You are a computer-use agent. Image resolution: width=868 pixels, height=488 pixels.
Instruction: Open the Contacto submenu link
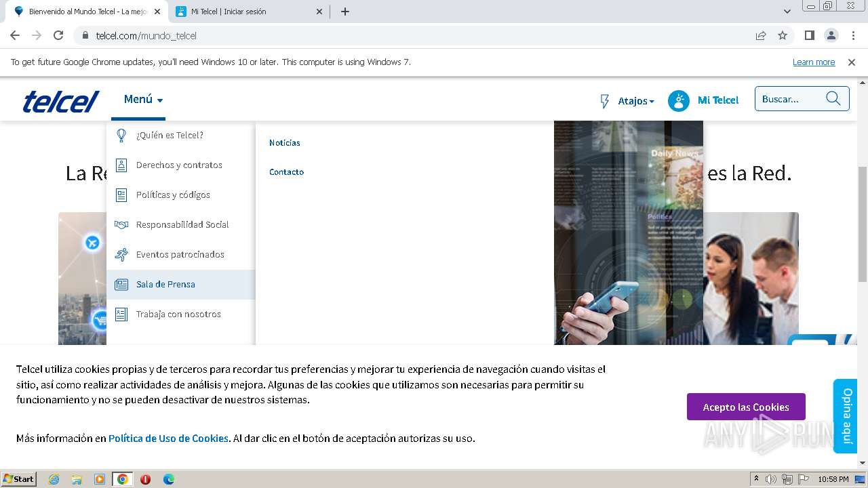[x=286, y=172]
